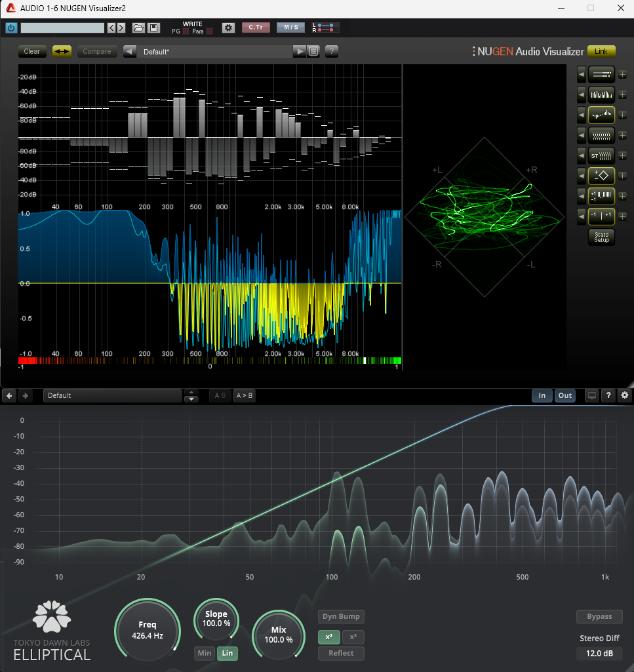The height and width of the screenshot is (672, 634).
Task: Select the spectrum analyzer view
Action: [x=601, y=94]
